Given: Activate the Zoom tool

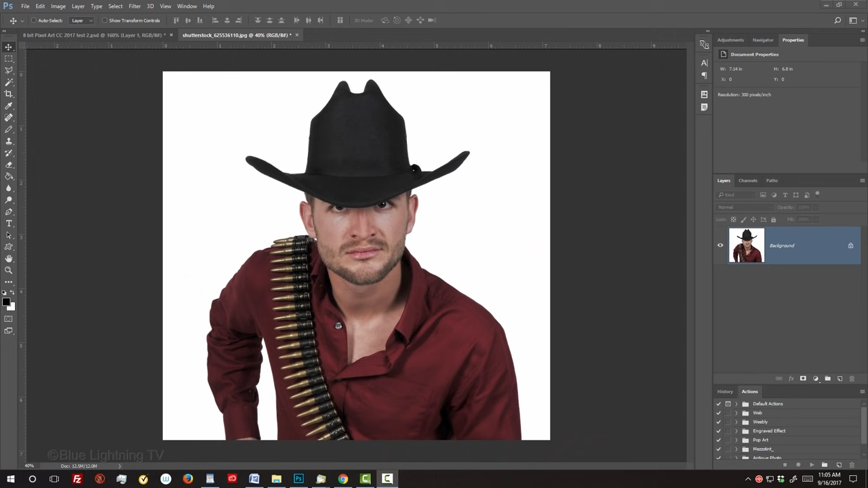Looking at the screenshot, I should point(9,270).
